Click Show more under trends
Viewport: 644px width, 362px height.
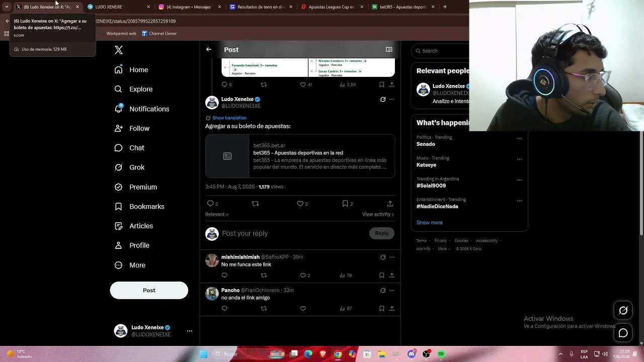click(430, 222)
